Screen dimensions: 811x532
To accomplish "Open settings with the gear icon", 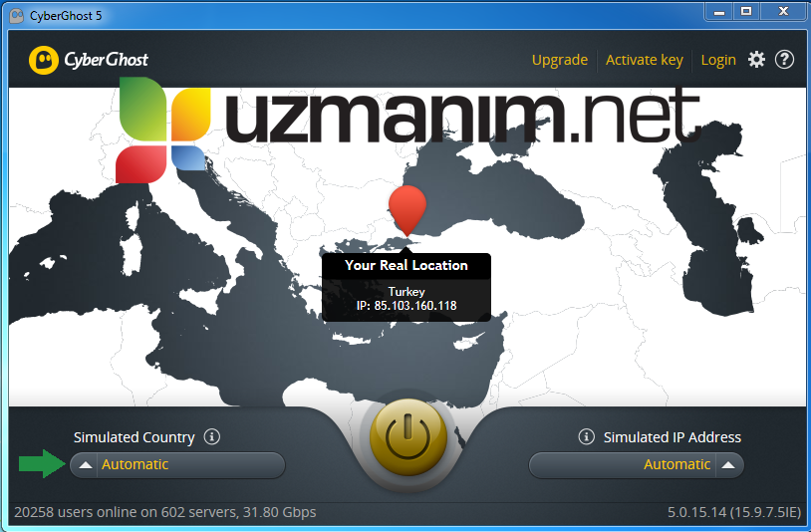I will click(756, 60).
